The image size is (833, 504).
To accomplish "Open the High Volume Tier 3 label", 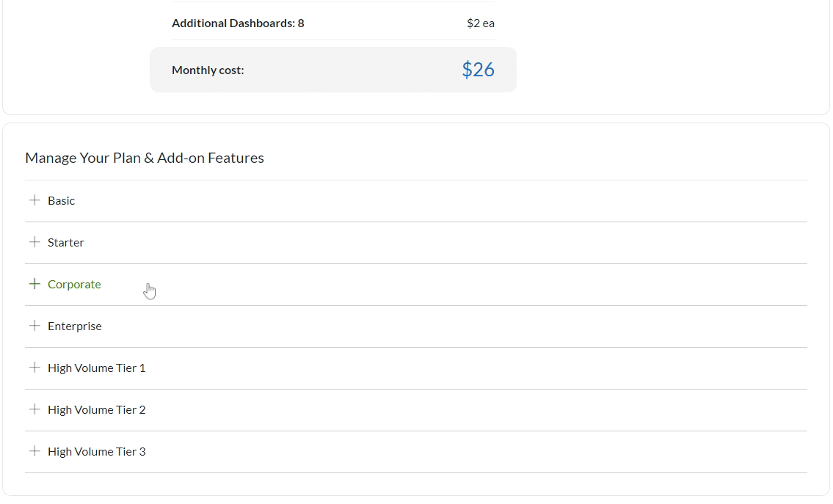I will click(x=97, y=451).
